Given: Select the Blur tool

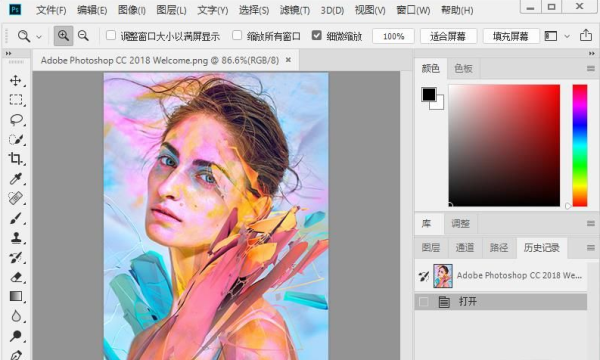Looking at the screenshot, I should tap(16, 316).
